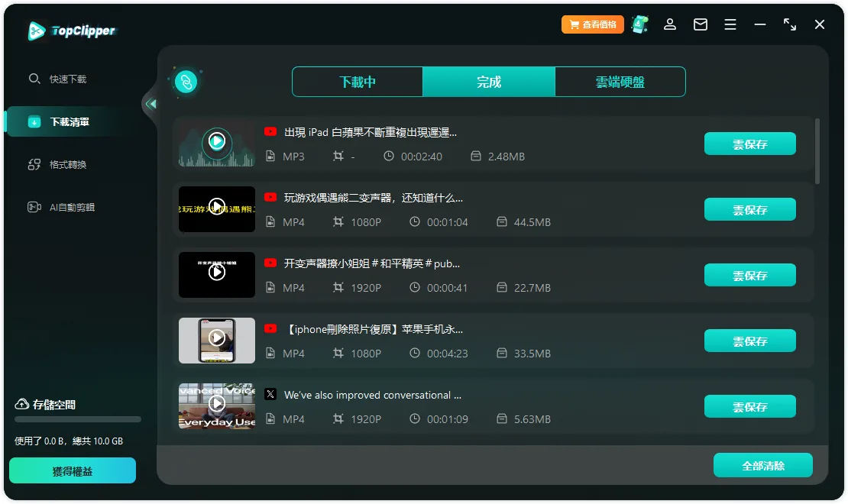Click the file size icon beside 5.63MB
This screenshot has height=504, width=848.
[x=502, y=418]
